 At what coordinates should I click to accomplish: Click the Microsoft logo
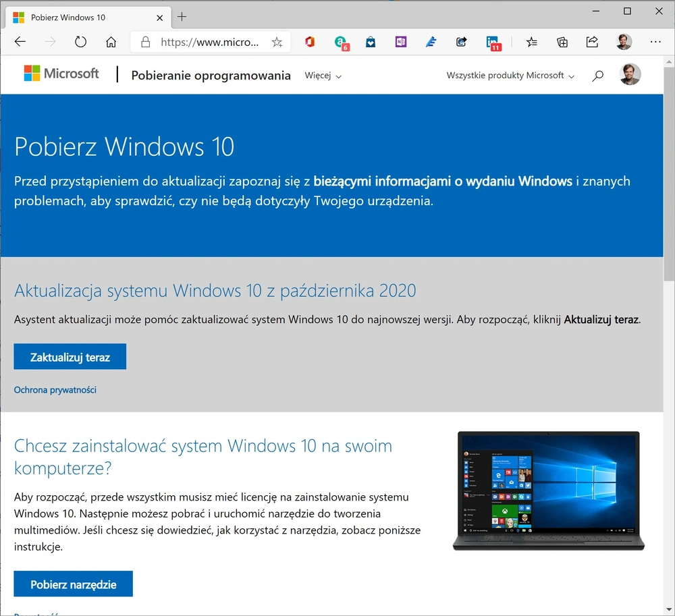(61, 74)
